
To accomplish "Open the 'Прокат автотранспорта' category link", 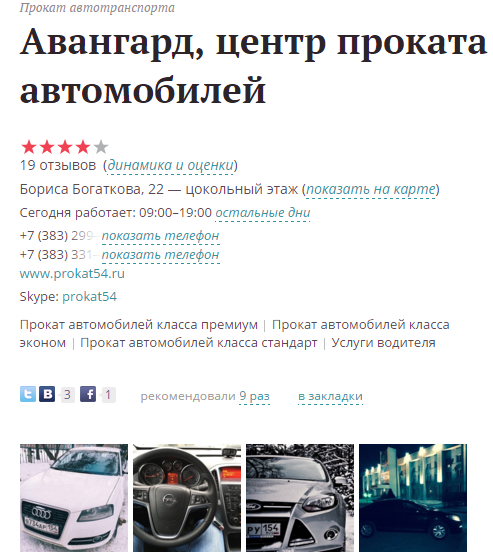I will pos(97,7).
